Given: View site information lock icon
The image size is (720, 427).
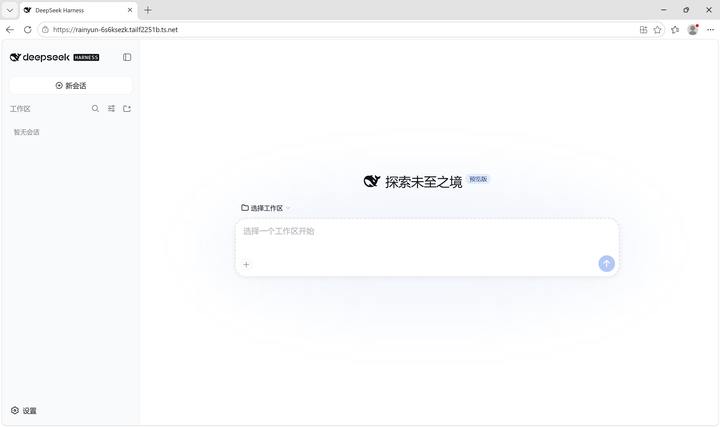Looking at the screenshot, I should point(45,30).
